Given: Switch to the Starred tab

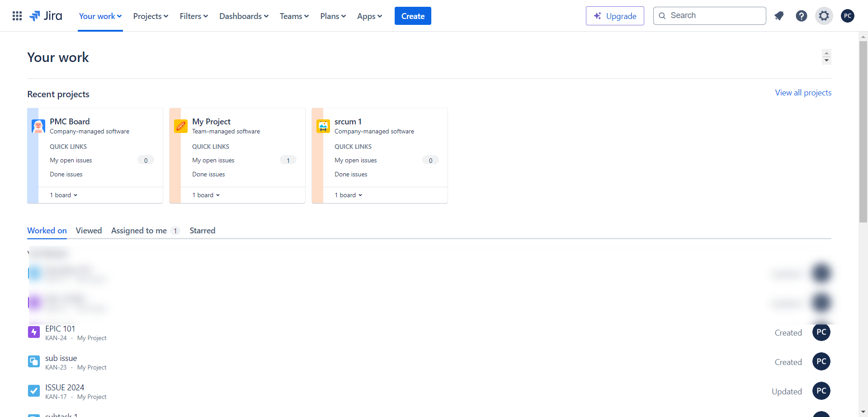Looking at the screenshot, I should pos(203,231).
